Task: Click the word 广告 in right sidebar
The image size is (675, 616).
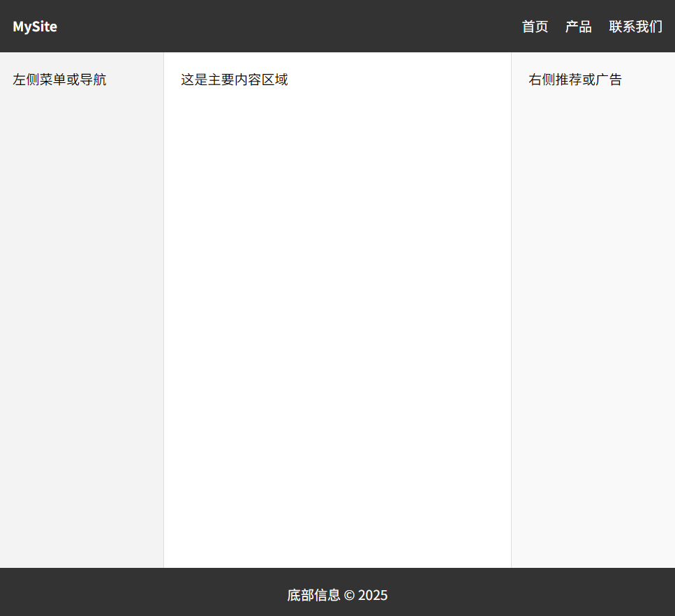Action: (x=609, y=80)
